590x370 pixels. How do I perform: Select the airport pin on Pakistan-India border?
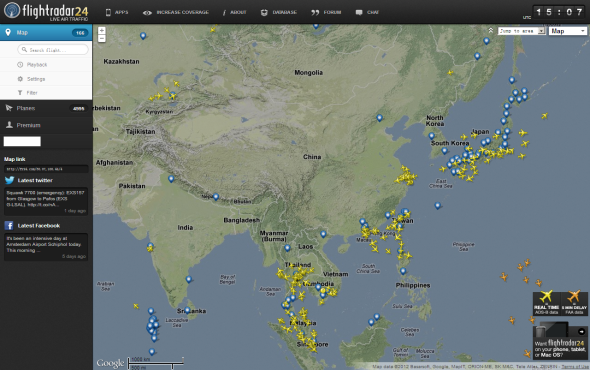pos(171,179)
